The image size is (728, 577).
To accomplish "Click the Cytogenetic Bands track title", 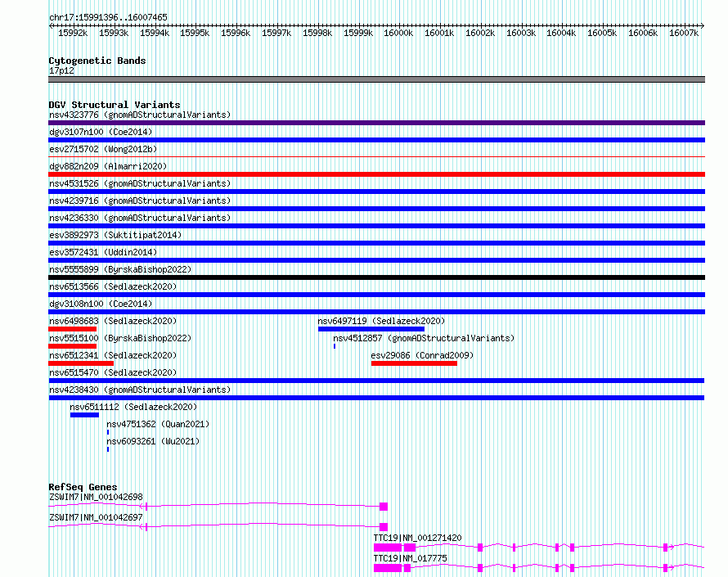I will point(97,61).
